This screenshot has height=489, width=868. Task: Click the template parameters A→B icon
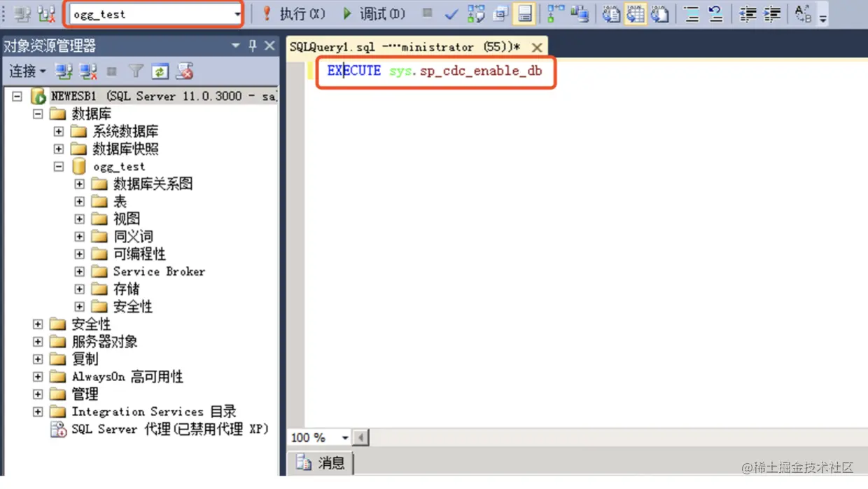pos(803,14)
